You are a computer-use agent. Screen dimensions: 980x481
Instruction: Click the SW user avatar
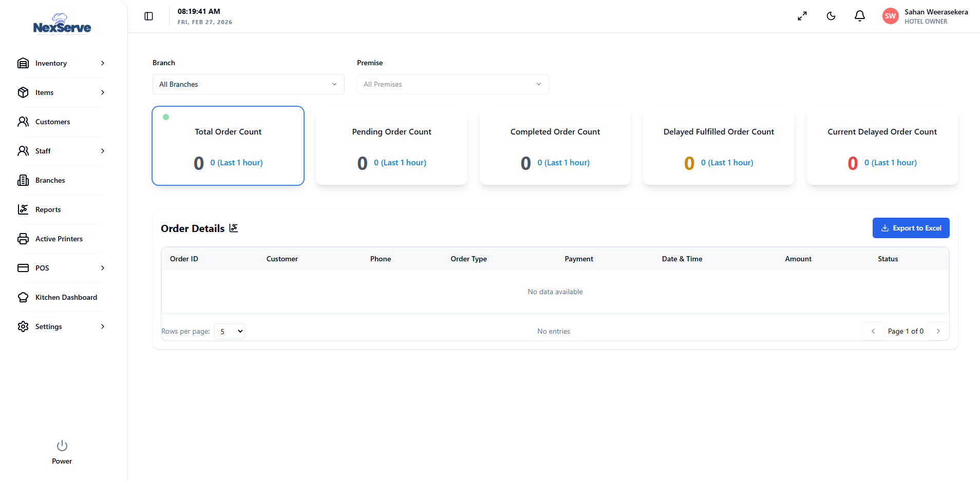890,16
